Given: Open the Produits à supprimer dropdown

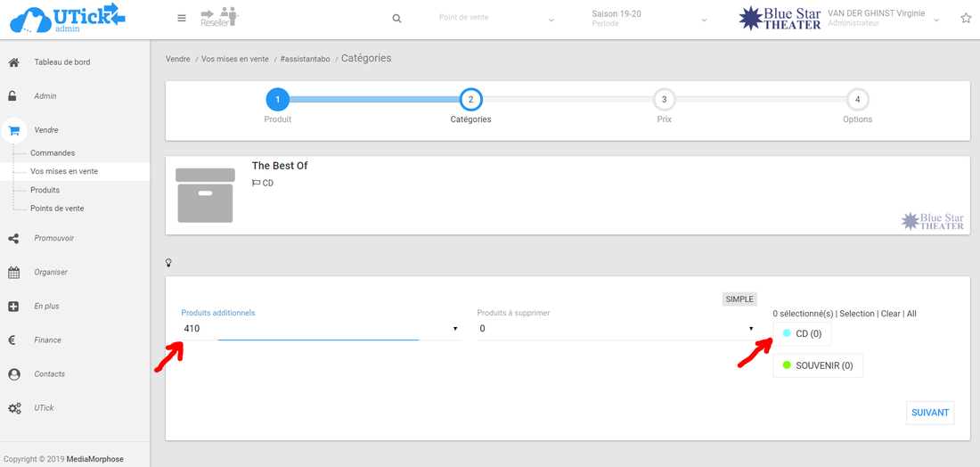Looking at the screenshot, I should (617, 329).
